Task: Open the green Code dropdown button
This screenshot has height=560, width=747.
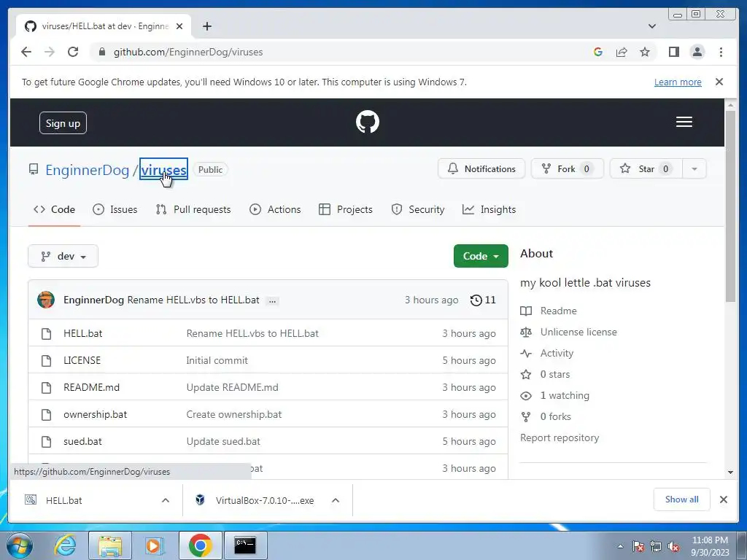Action: pyautogui.click(x=481, y=256)
